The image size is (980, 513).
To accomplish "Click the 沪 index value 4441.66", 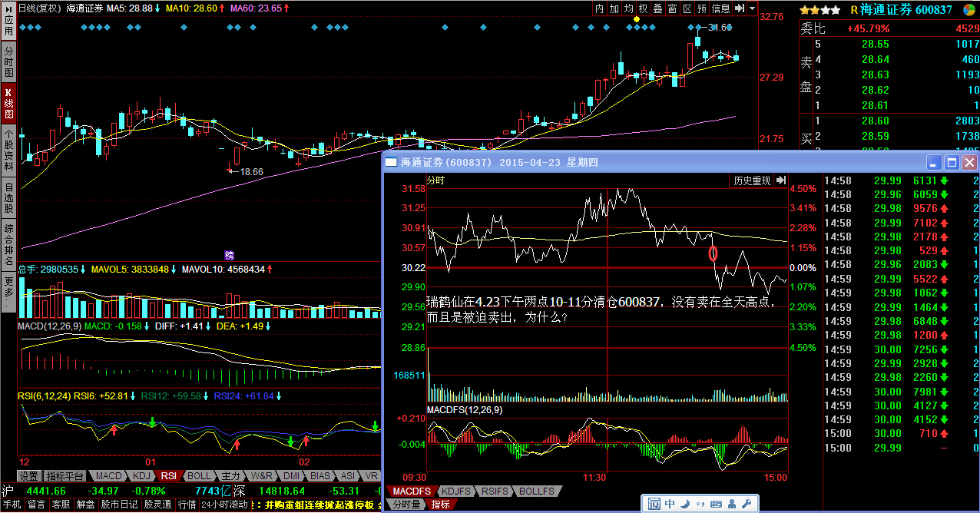I will (46, 491).
